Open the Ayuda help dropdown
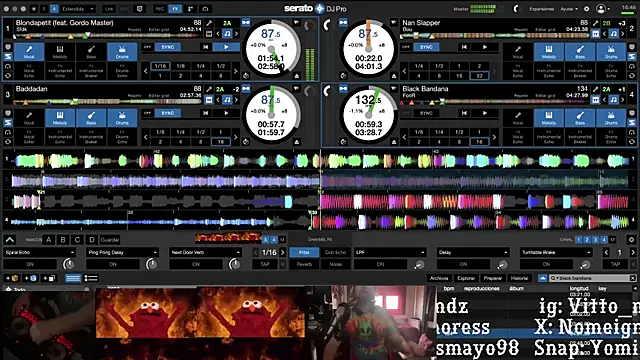The width and height of the screenshot is (640, 360). pyautogui.click(x=569, y=9)
